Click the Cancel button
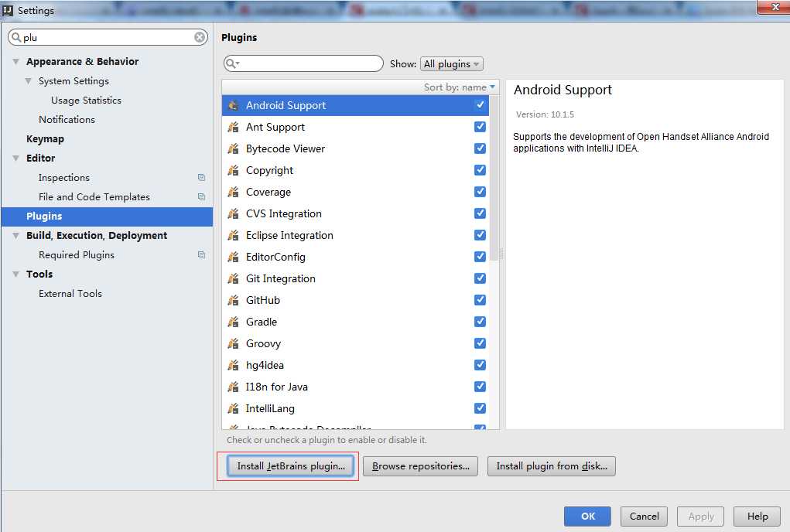This screenshot has width=790, height=532. [644, 516]
